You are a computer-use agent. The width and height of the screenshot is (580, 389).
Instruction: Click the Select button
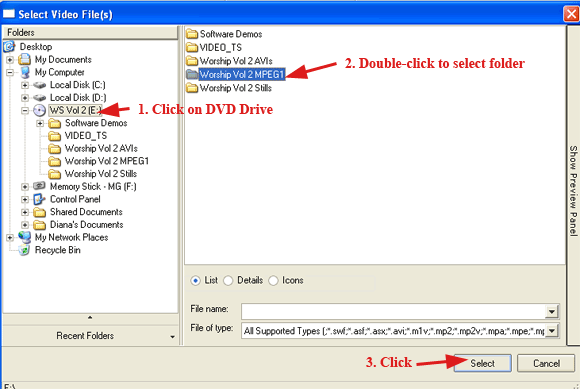(482, 363)
